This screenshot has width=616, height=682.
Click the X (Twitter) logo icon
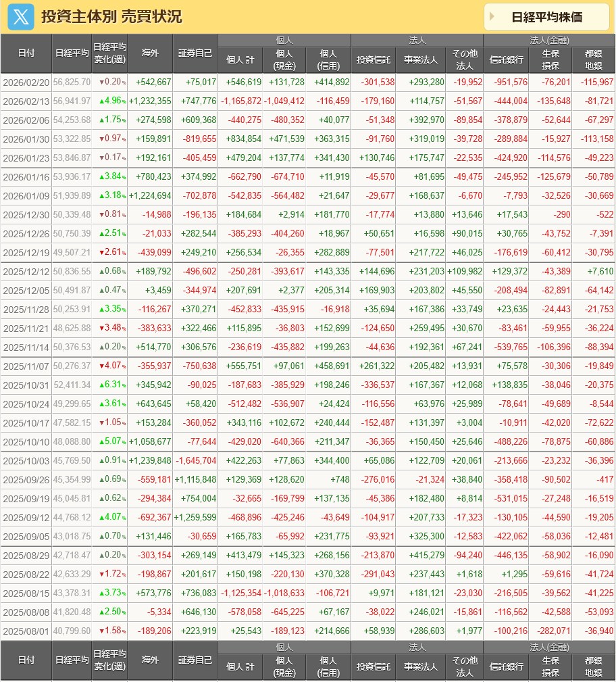tap(21, 17)
